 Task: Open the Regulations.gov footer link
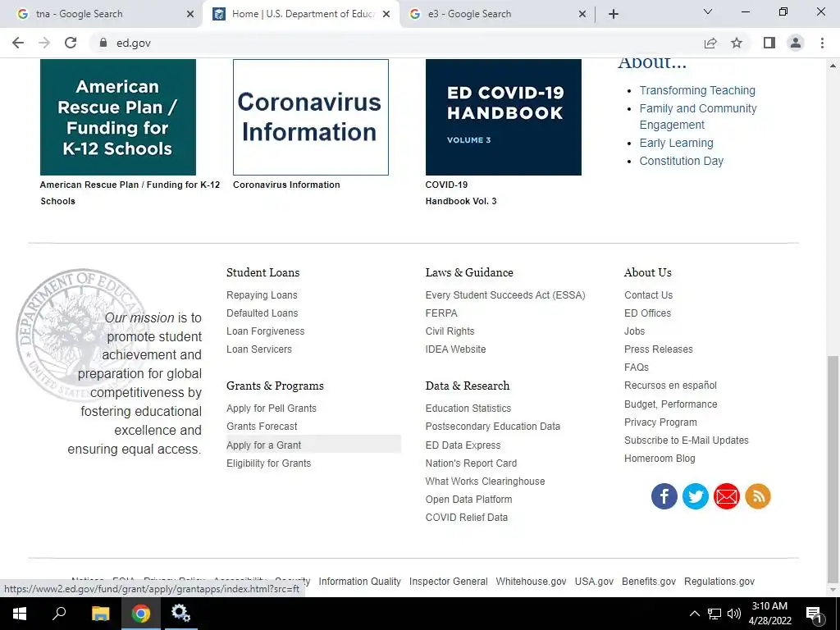point(719,582)
